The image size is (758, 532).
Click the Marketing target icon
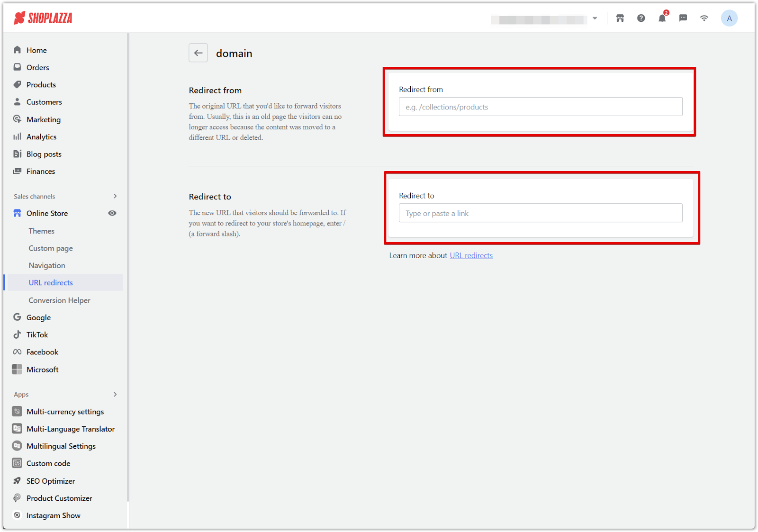pyautogui.click(x=18, y=119)
